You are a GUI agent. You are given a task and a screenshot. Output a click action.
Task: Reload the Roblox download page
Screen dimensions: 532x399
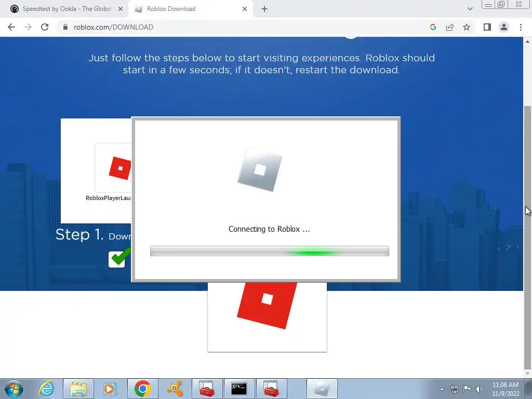click(45, 27)
